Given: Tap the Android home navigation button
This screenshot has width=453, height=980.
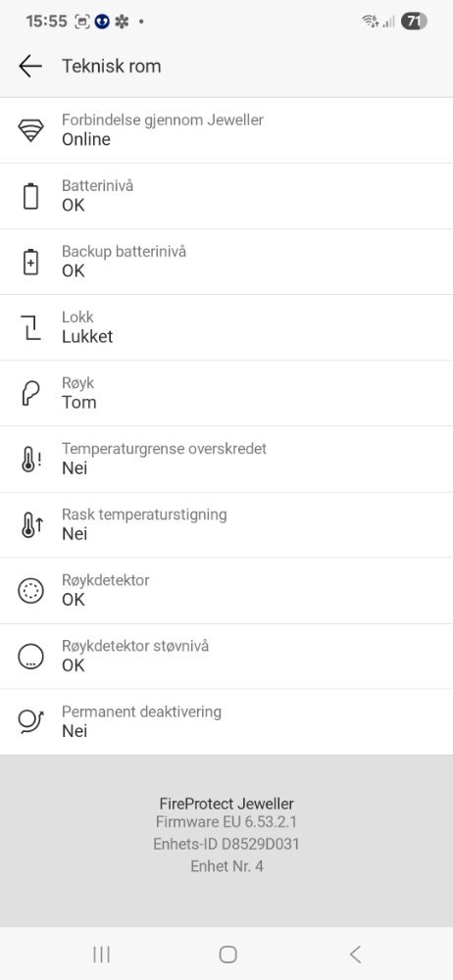Looking at the screenshot, I should pyautogui.click(x=227, y=955).
